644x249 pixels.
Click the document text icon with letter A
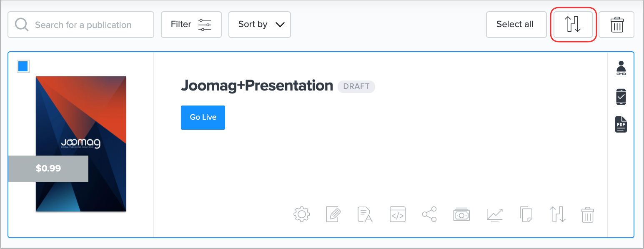(x=365, y=214)
